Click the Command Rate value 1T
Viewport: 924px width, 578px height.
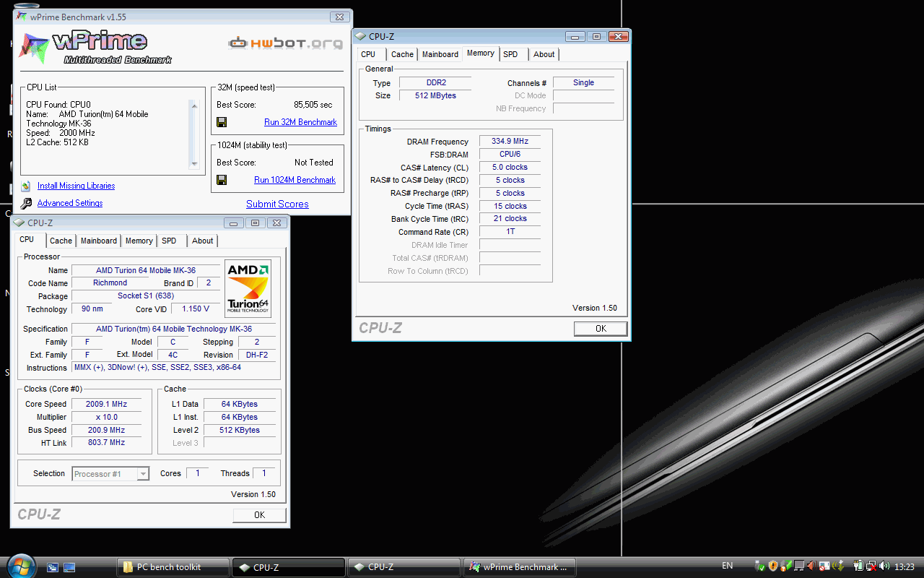tap(510, 232)
